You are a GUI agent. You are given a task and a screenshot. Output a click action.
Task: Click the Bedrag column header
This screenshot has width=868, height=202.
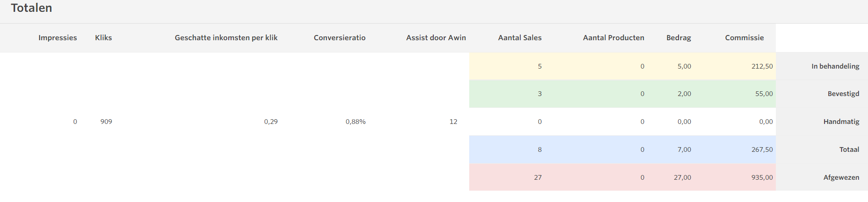click(679, 38)
